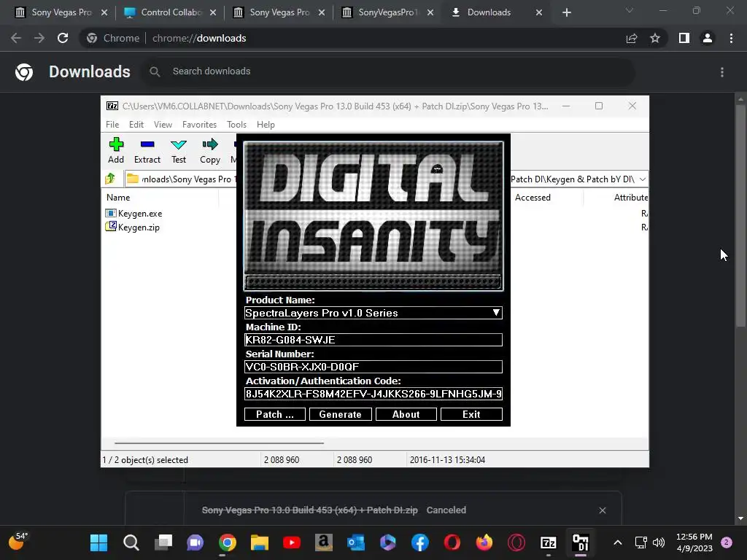Image resolution: width=747 pixels, height=560 pixels.
Task: Select the Keygen.zip file row
Action: coord(133,227)
